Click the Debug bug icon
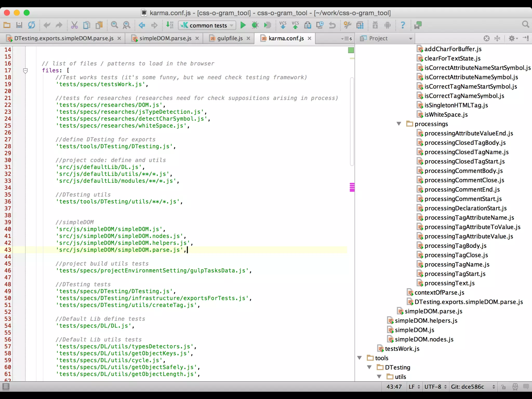The width and height of the screenshot is (532, 399). [x=255, y=25]
